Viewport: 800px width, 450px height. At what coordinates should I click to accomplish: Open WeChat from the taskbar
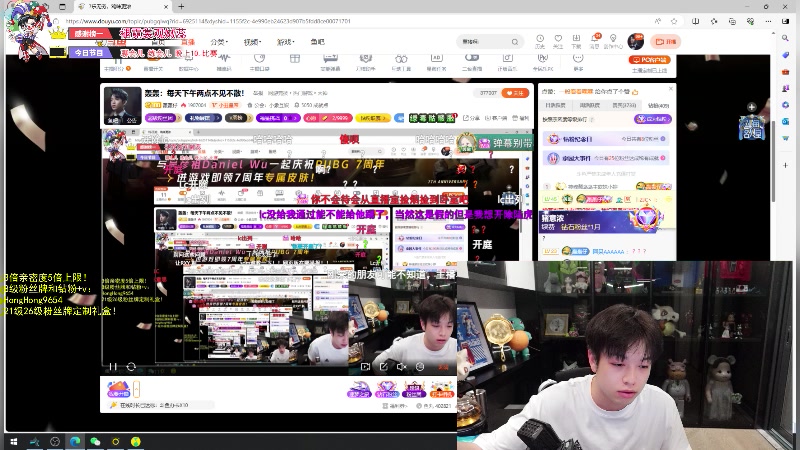(x=95, y=442)
